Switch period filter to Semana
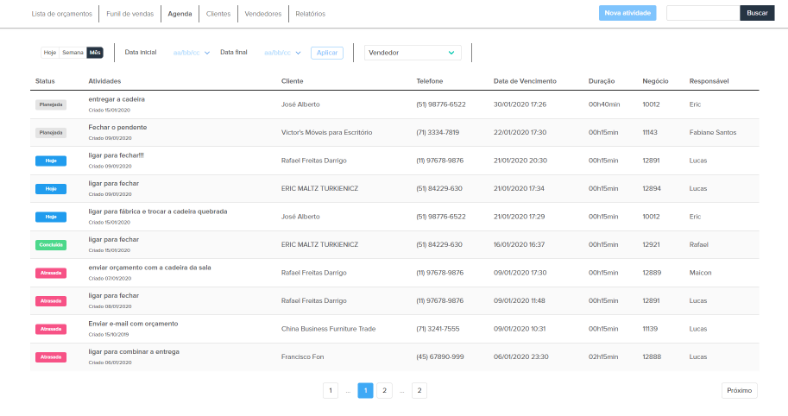The image size is (788, 416). pos(73,53)
